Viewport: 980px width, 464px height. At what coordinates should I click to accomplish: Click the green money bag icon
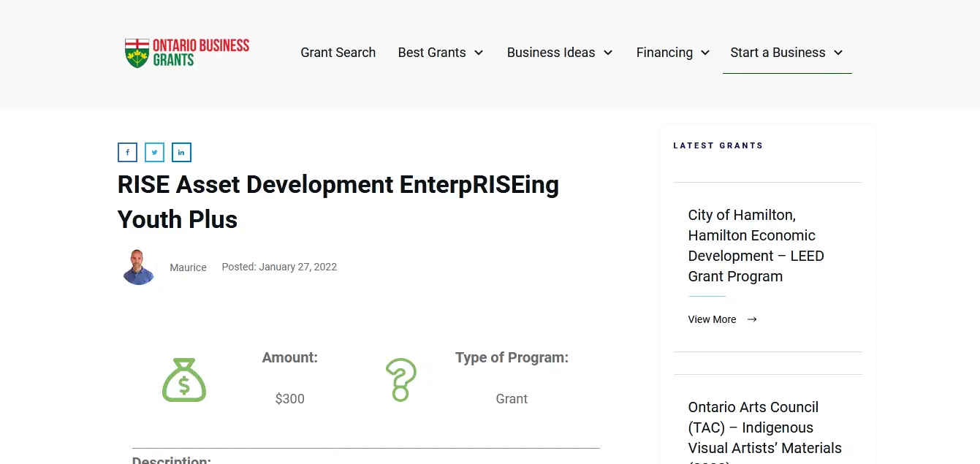[184, 380]
